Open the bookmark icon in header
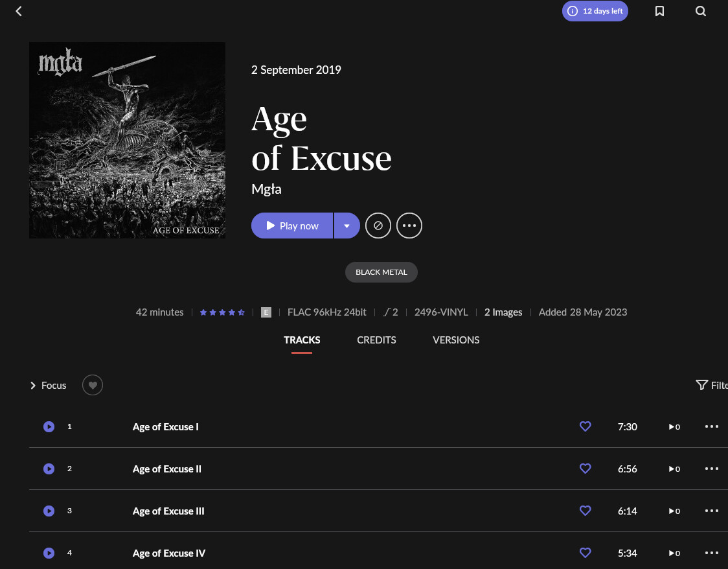This screenshot has width=728, height=569. pyautogui.click(x=659, y=11)
